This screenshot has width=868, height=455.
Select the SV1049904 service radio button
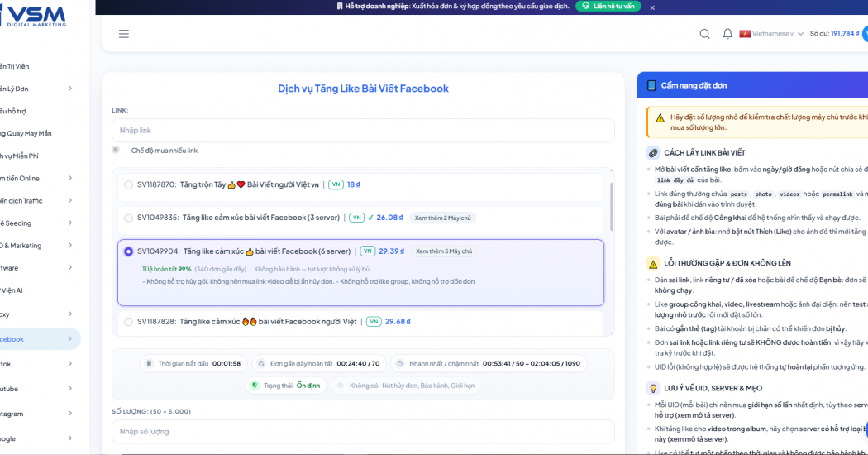pyautogui.click(x=128, y=251)
